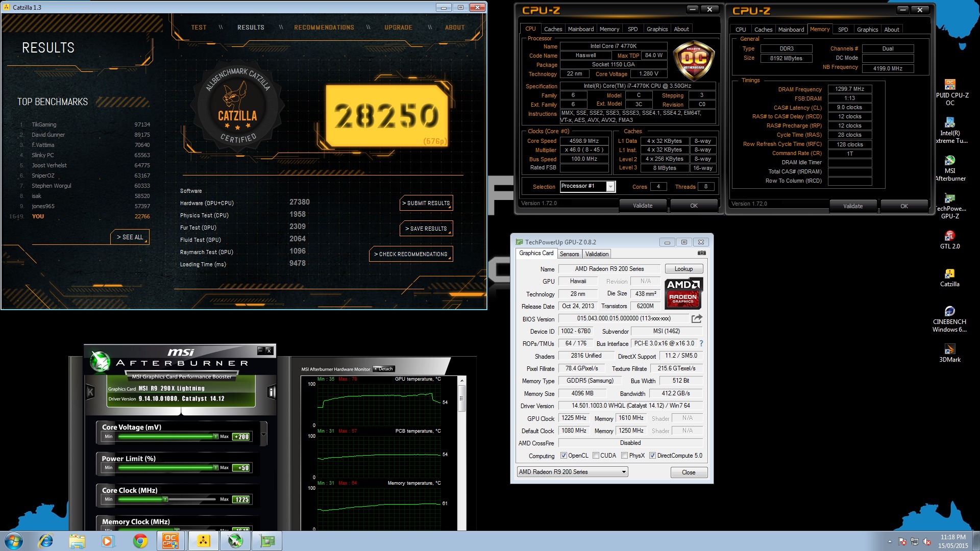Expand the Core Voltage options arrow in Afterburner
The height and width of the screenshot is (551, 980).
pyautogui.click(x=263, y=435)
